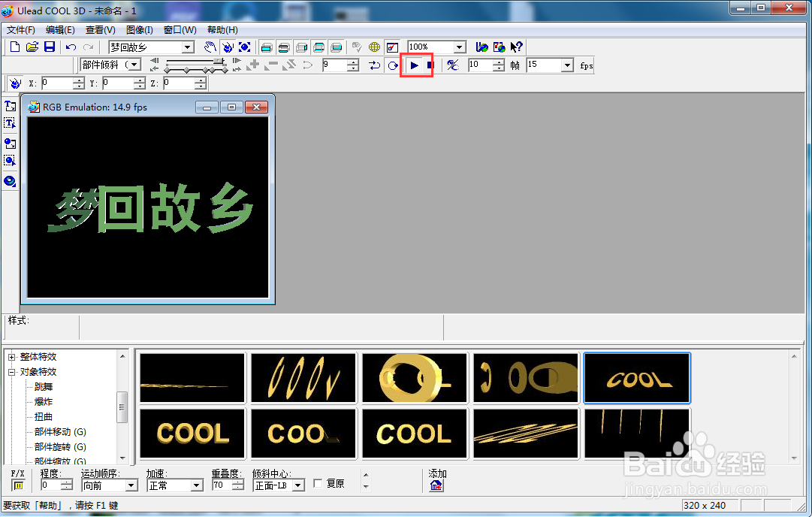Increase the total frames spinner value 10
Image resolution: width=812 pixels, height=517 pixels.
[498, 62]
